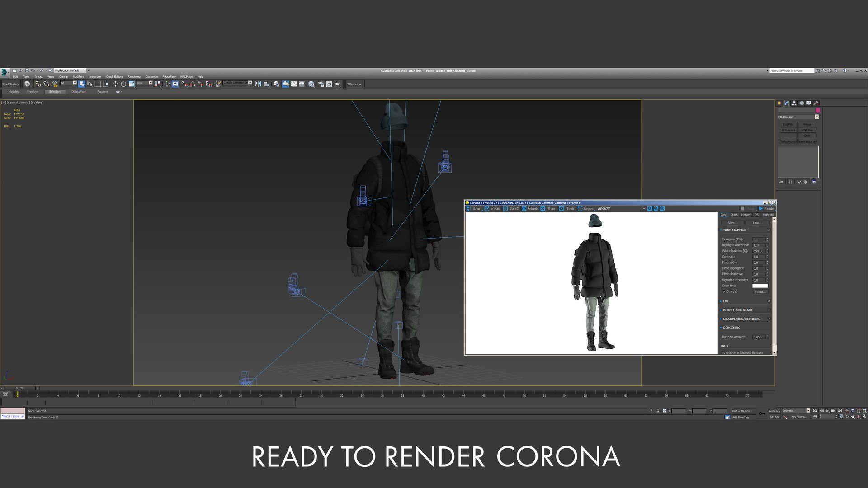Click Corona zoom in magnifier icon
The width and height of the screenshot is (868, 488).
pyautogui.click(x=650, y=209)
